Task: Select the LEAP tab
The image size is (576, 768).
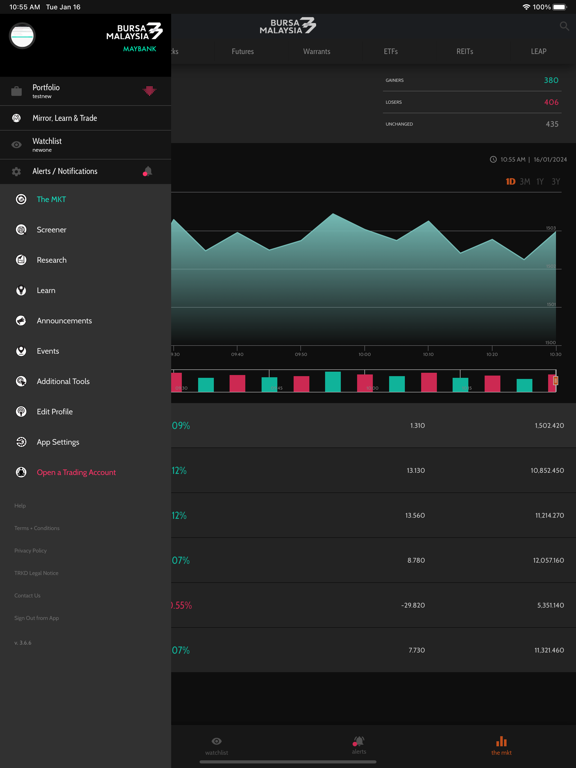Action: (x=538, y=51)
